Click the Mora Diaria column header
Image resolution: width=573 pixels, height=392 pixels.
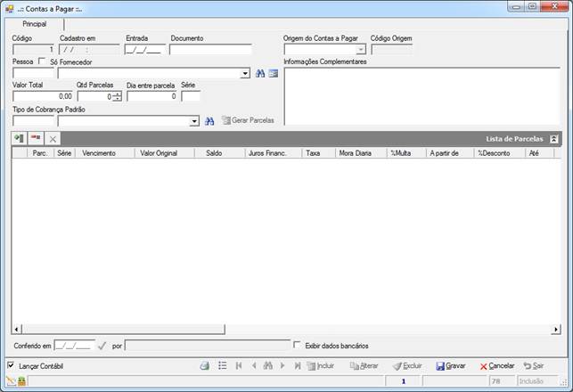click(361, 153)
